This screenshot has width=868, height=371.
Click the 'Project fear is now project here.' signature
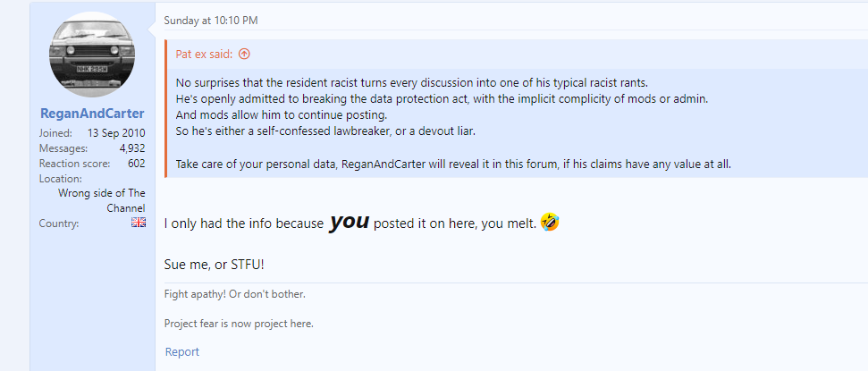pos(240,324)
